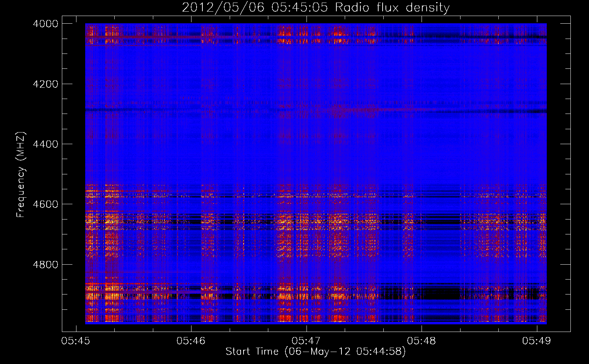Select the 4000 frequency axis label
This screenshot has height=364, width=589.
point(46,24)
